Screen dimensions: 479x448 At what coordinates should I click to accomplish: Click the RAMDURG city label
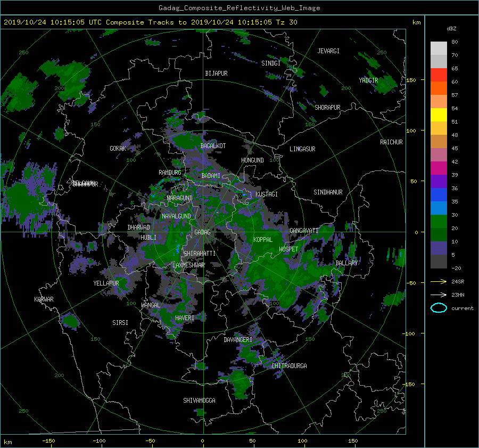170,173
